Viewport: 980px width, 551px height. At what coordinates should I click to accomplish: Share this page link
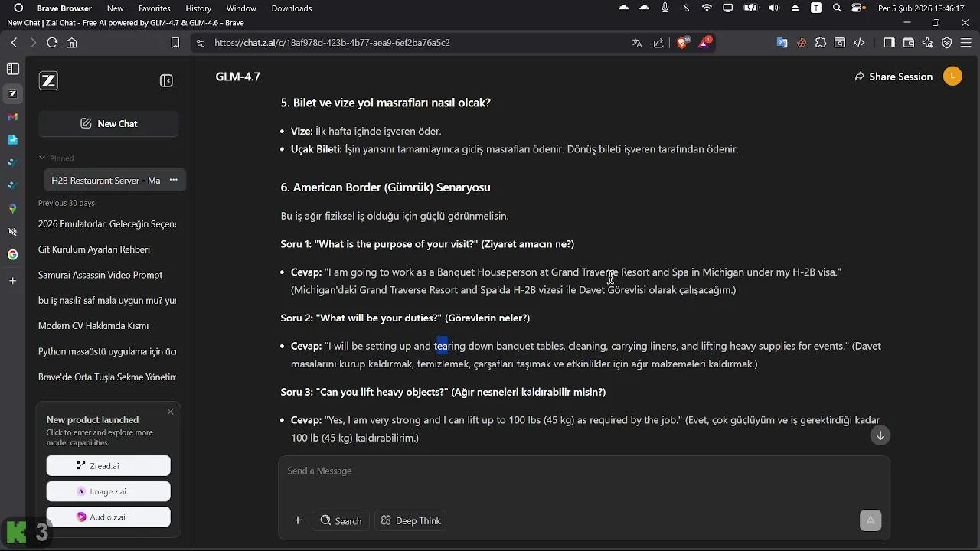(x=658, y=43)
